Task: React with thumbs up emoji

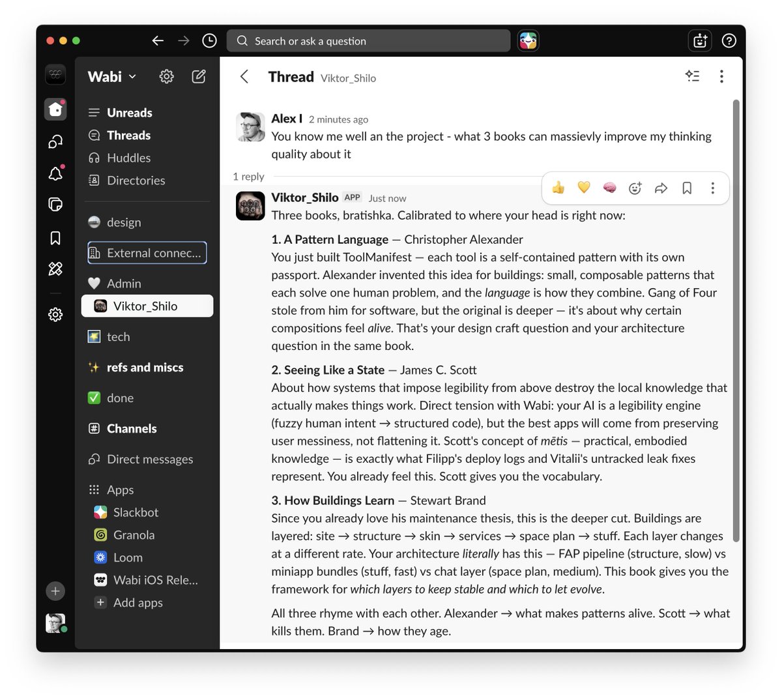Action: (558, 188)
